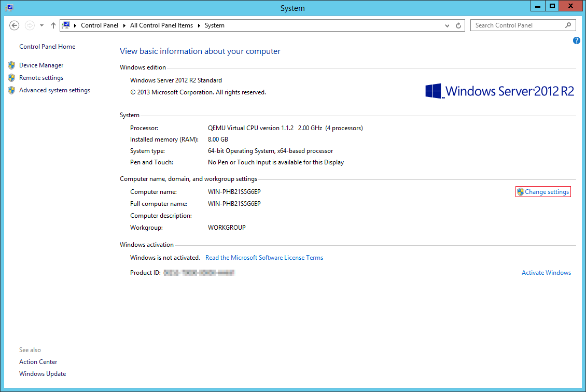Click the Windows Server 2012 R2 logo
586x392 pixels.
point(499,91)
